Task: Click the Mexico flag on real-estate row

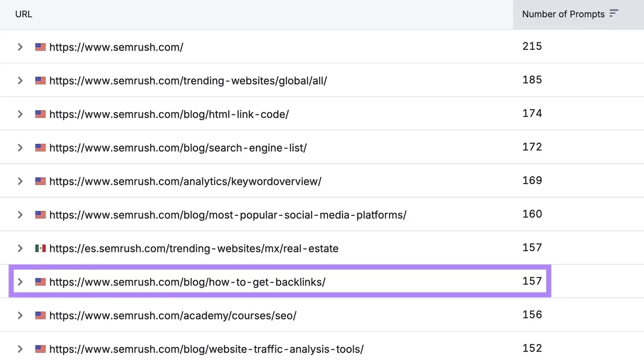Action: pos(40,248)
